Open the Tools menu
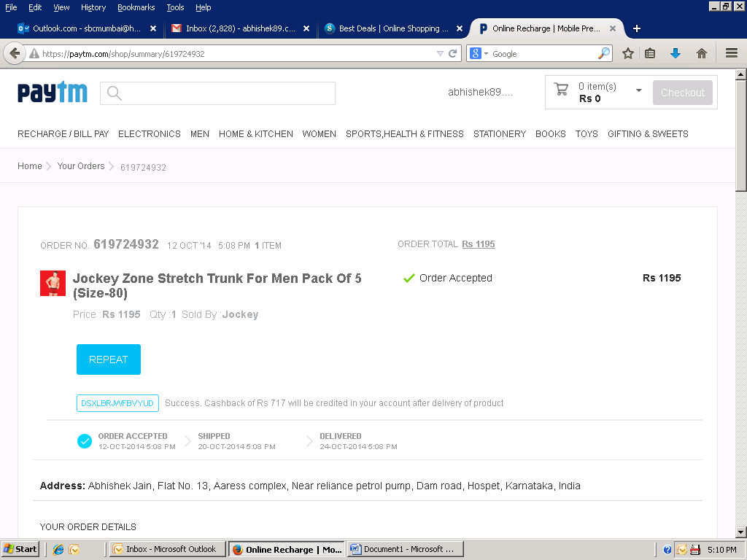The image size is (747, 560). point(175,7)
